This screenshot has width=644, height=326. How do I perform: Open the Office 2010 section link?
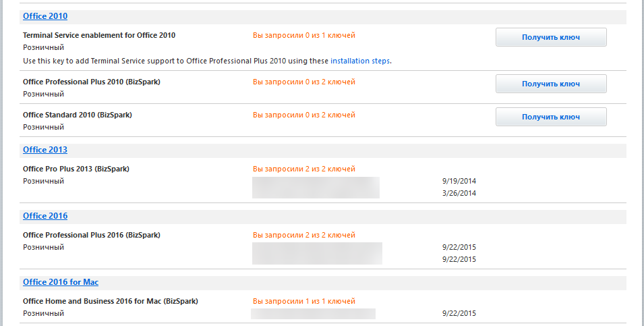tap(45, 16)
